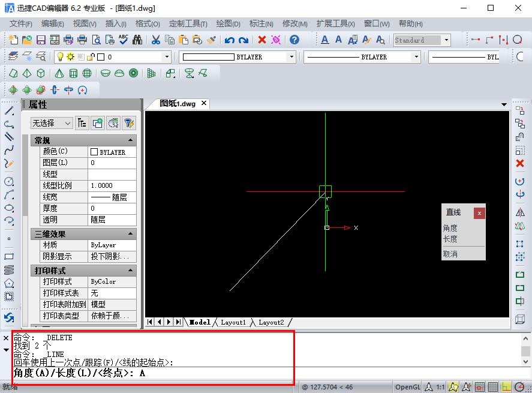532x393 pixels.
Task: Click the torus solid icon
Action: [133, 73]
